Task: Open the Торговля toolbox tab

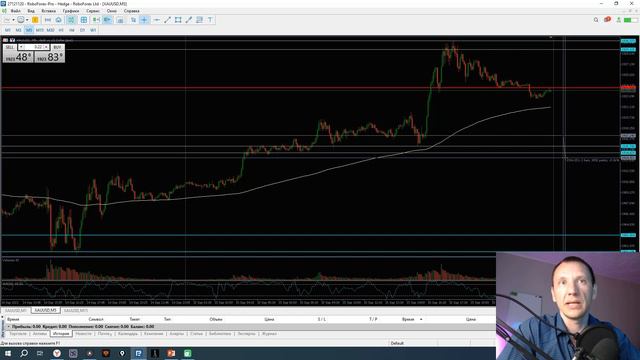Action: [18, 334]
